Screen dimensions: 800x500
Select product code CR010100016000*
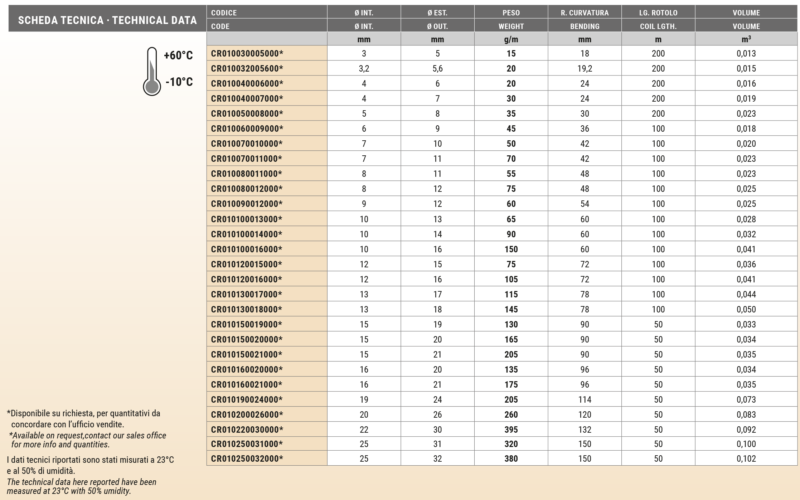pos(247,249)
